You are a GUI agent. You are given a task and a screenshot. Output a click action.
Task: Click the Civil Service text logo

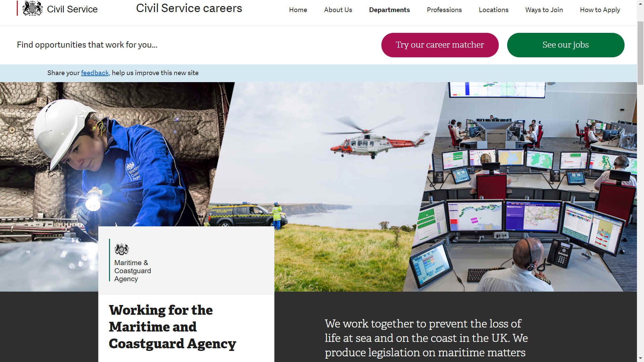click(72, 9)
